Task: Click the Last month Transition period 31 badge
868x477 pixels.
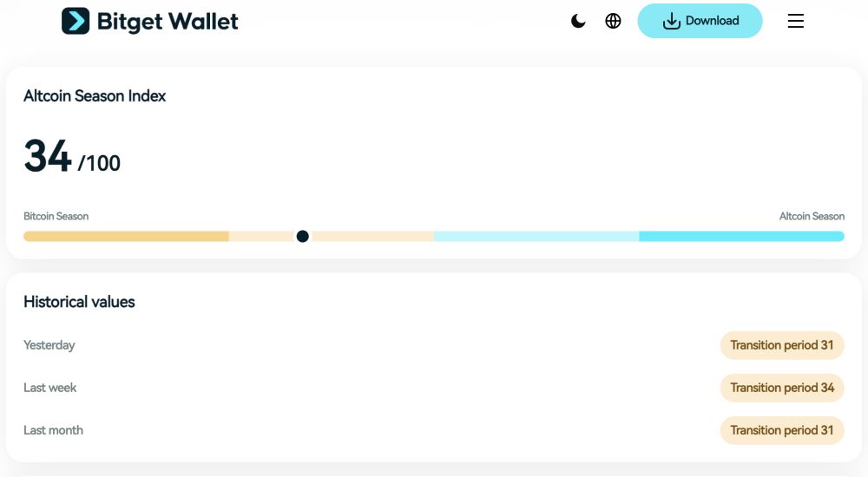Action: (x=781, y=430)
